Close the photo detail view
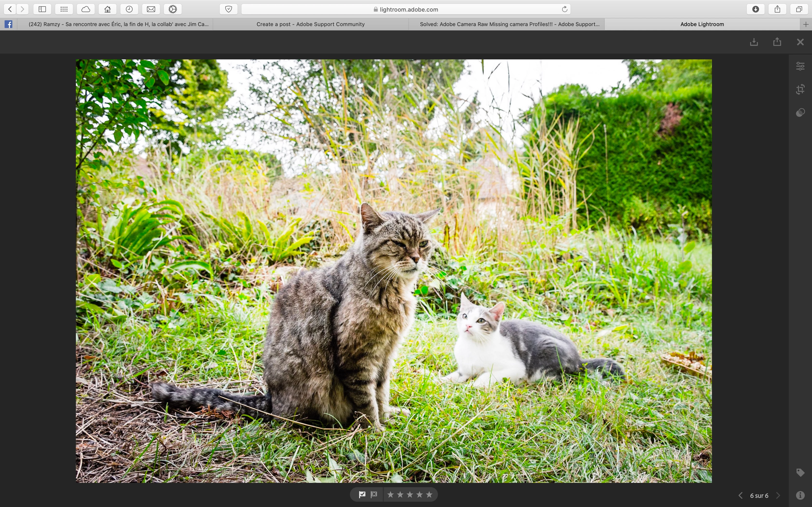812x507 pixels. 800,42
